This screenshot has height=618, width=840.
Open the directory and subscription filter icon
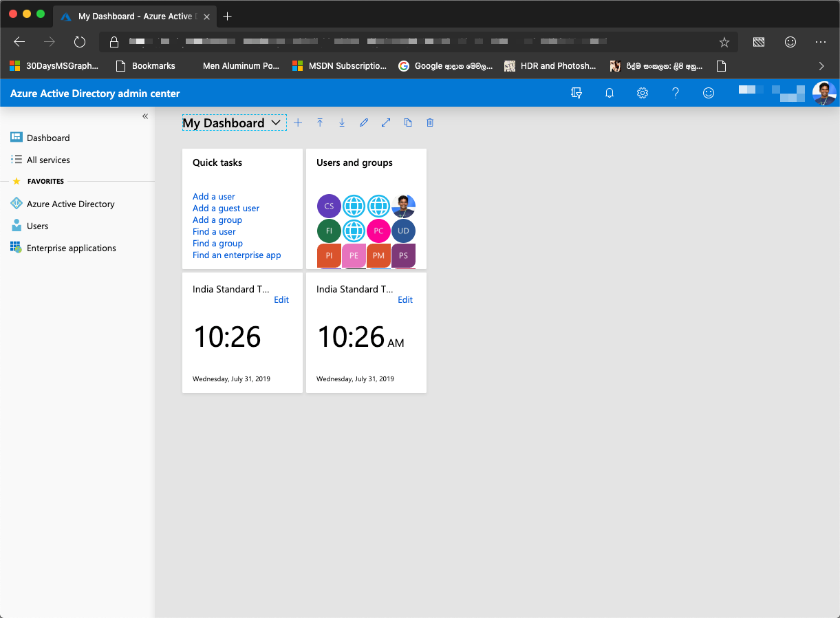pyautogui.click(x=577, y=93)
